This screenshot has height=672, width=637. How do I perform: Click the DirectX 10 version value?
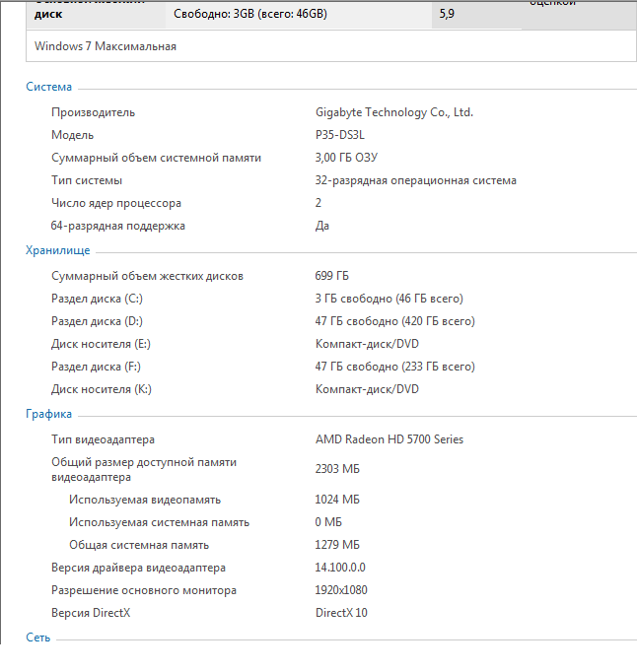(x=341, y=613)
